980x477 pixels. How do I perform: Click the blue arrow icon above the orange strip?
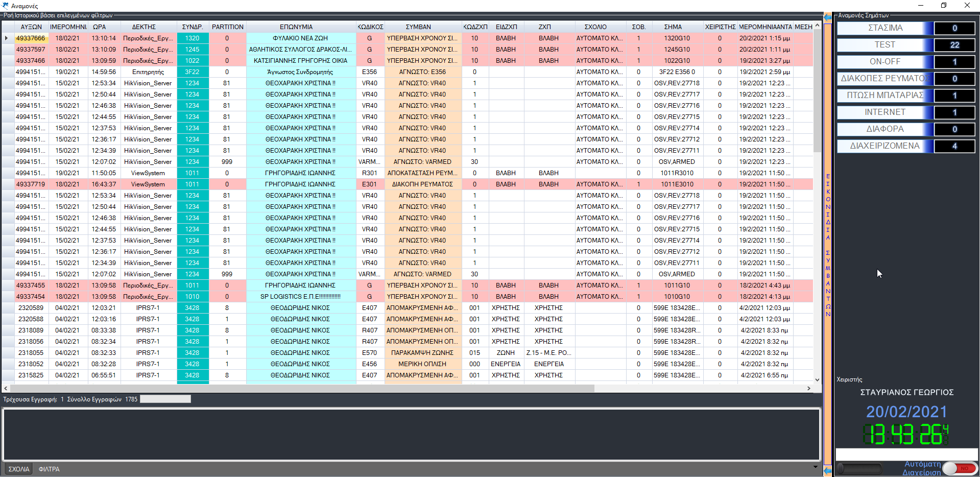[827, 17]
